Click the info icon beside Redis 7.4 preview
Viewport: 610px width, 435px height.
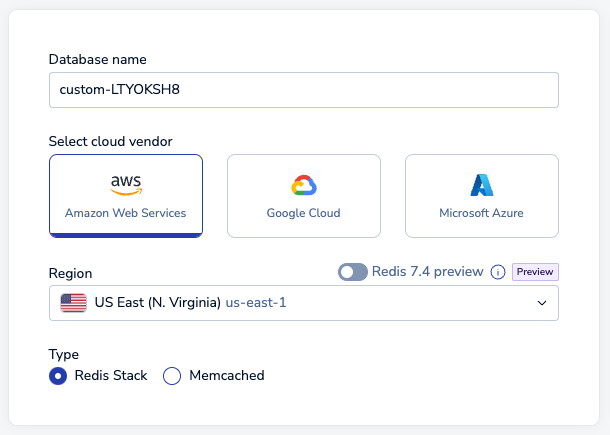pyautogui.click(x=498, y=272)
